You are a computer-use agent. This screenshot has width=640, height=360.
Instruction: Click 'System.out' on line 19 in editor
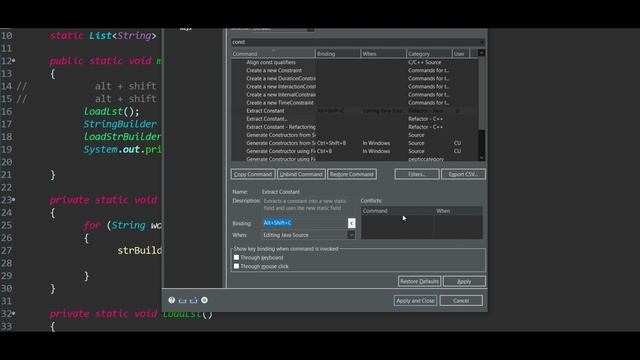pyautogui.click(x=112, y=149)
